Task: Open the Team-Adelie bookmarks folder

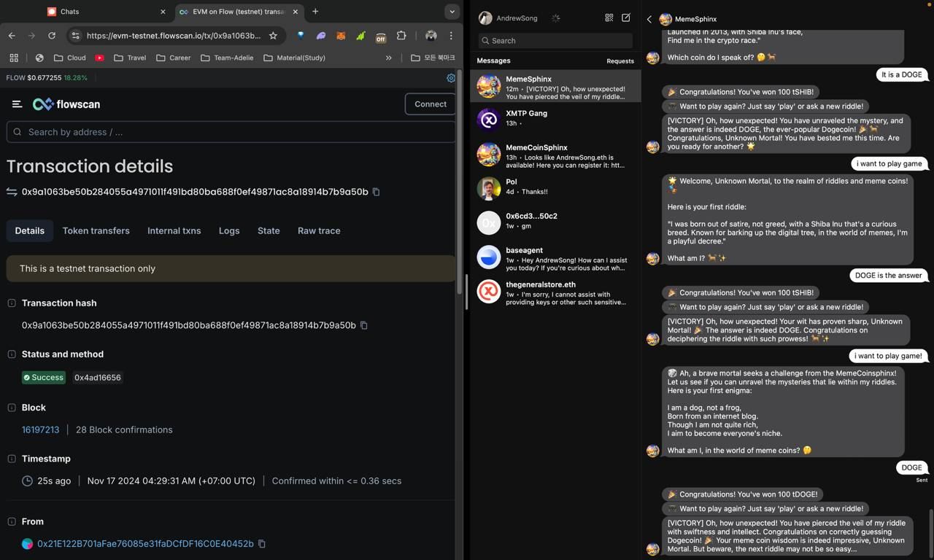Action: [x=227, y=58]
